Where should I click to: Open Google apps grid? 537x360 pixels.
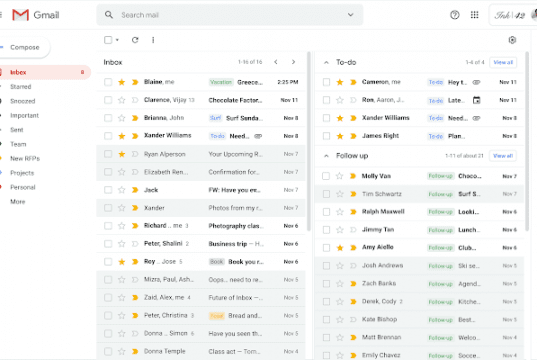click(x=474, y=15)
